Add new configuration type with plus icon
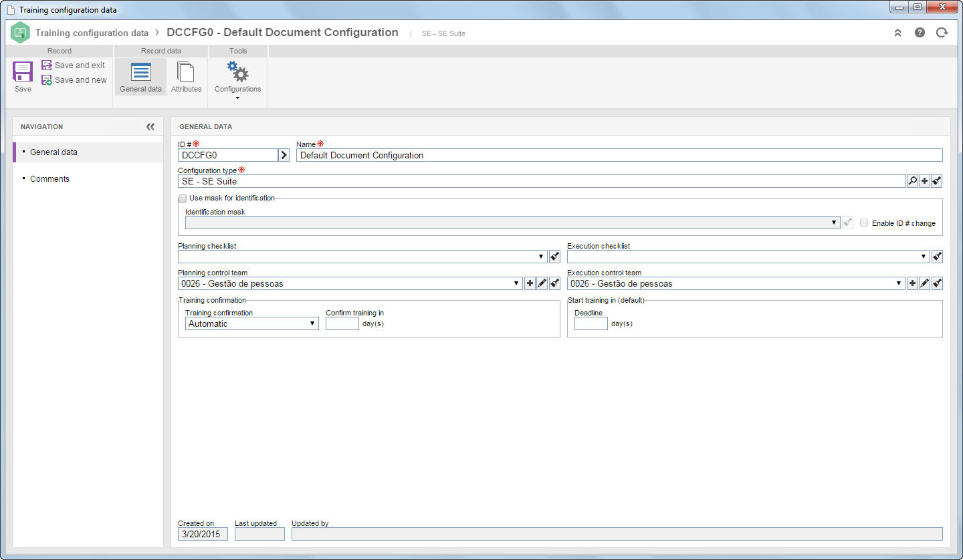Screen dimensions: 963x560 point(924,181)
